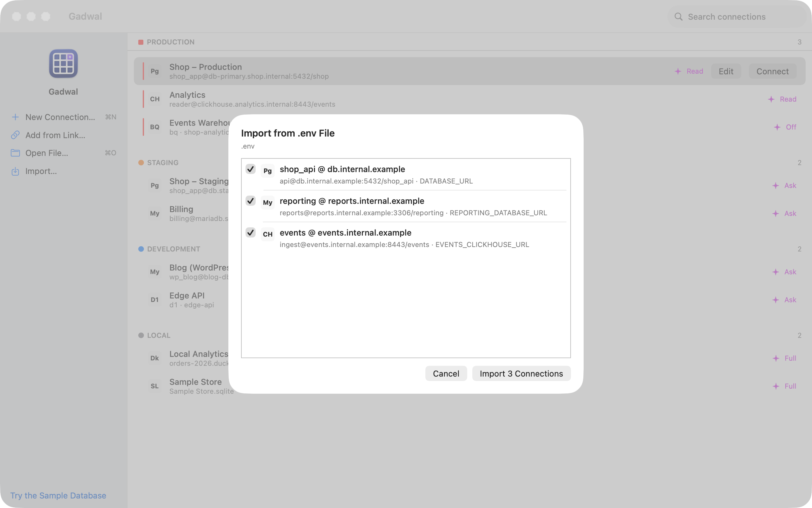Click the link icon beside Add from Link

pyautogui.click(x=15, y=135)
